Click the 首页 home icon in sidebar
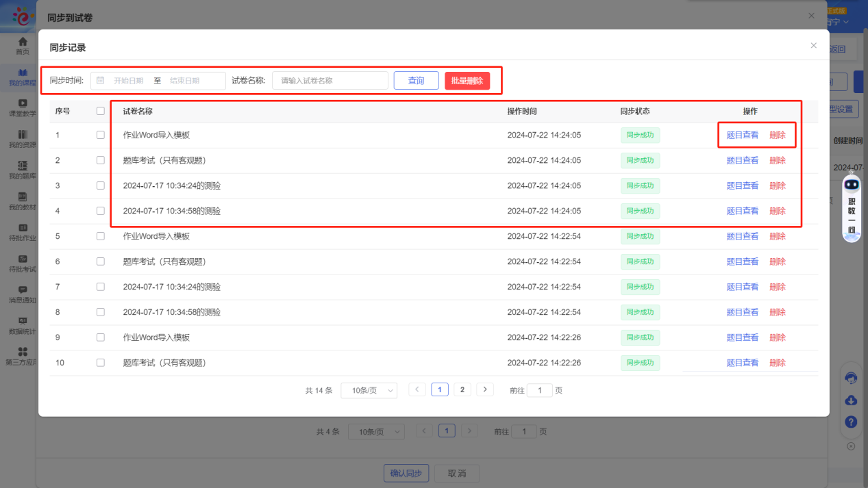The width and height of the screenshot is (868, 488). pos(23,42)
